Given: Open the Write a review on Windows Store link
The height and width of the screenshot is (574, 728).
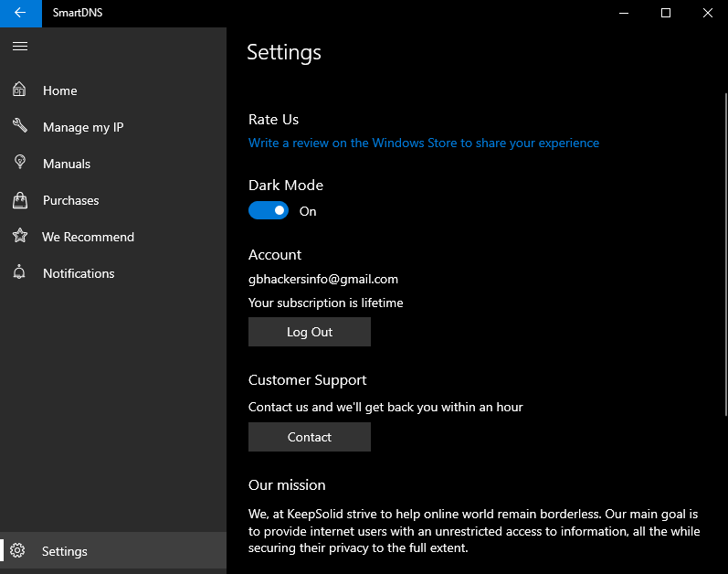Looking at the screenshot, I should 424,143.
